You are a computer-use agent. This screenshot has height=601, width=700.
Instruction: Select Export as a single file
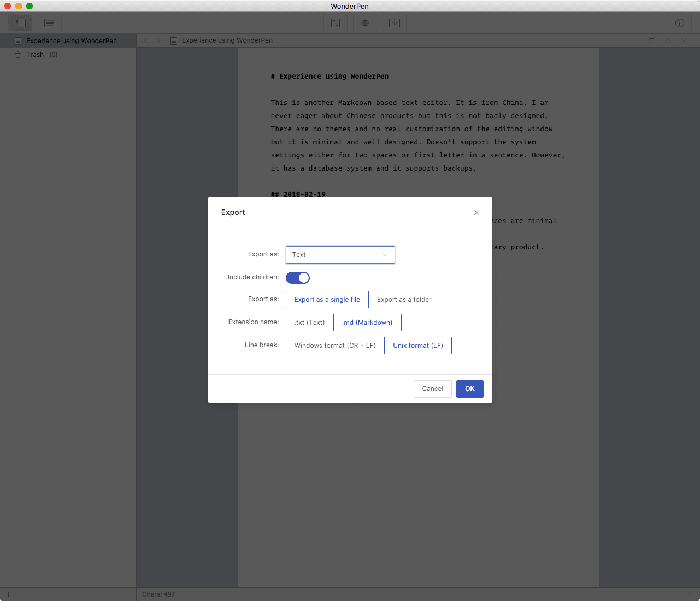[327, 300]
